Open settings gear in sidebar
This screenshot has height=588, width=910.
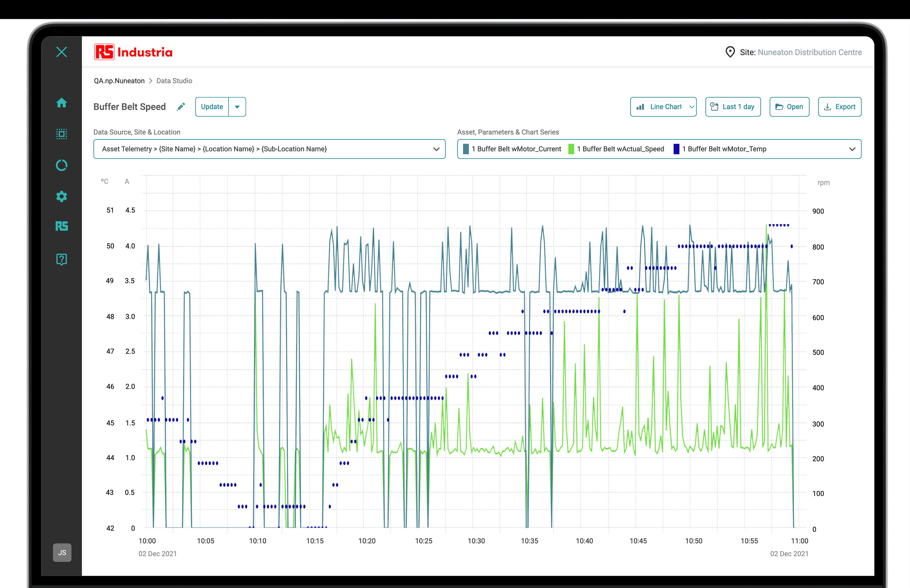pyautogui.click(x=61, y=197)
